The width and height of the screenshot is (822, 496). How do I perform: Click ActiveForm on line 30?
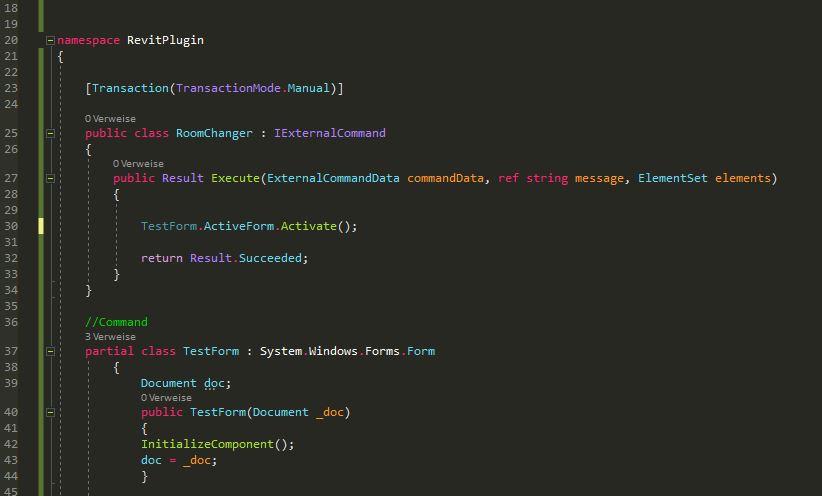click(x=239, y=227)
